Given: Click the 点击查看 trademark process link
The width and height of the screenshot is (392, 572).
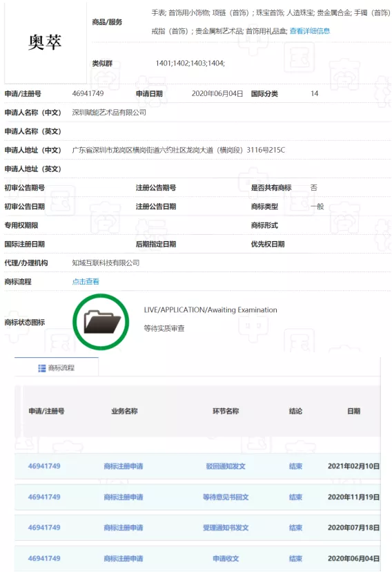Looking at the screenshot, I should [86, 282].
